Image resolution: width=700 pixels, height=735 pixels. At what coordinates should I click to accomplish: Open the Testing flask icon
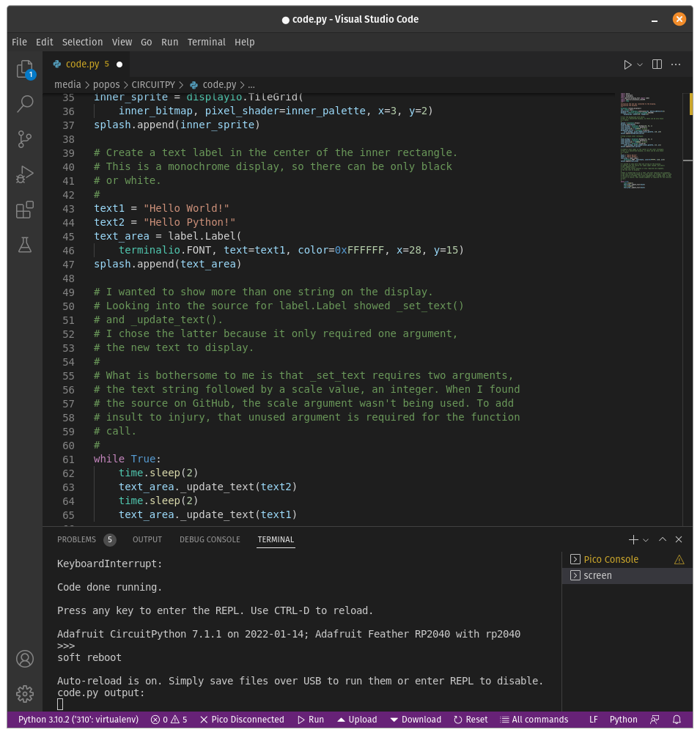25,245
